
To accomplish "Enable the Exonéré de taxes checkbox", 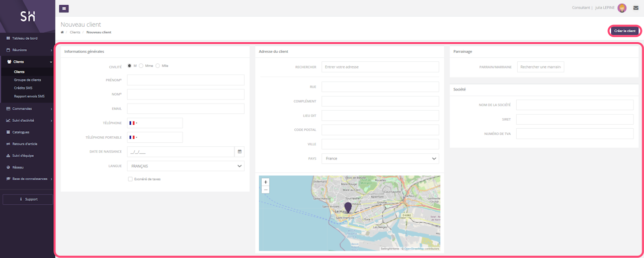I will click(130, 179).
